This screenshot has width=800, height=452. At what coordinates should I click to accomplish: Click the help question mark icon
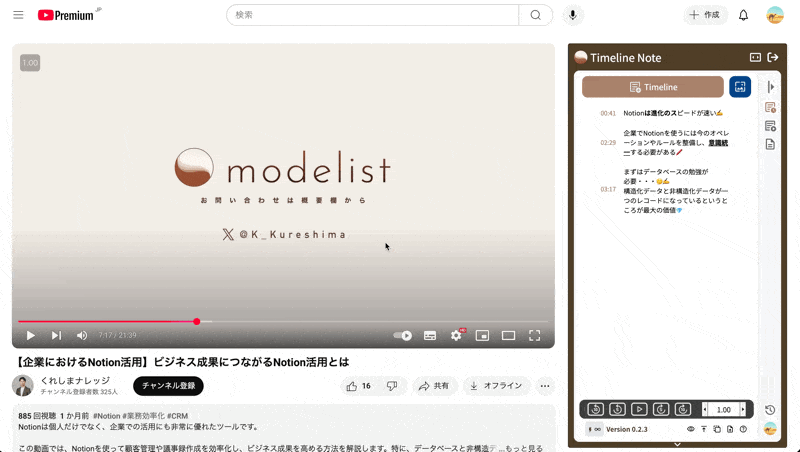click(743, 429)
